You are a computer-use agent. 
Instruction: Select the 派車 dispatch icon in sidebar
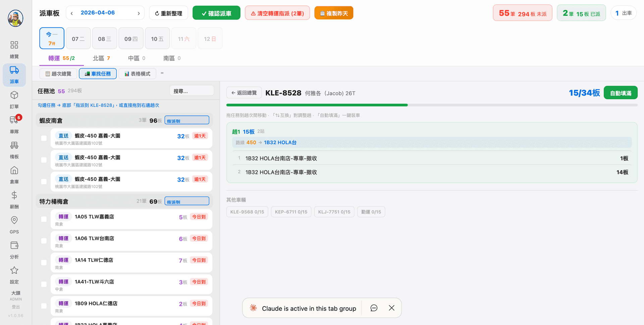click(14, 74)
